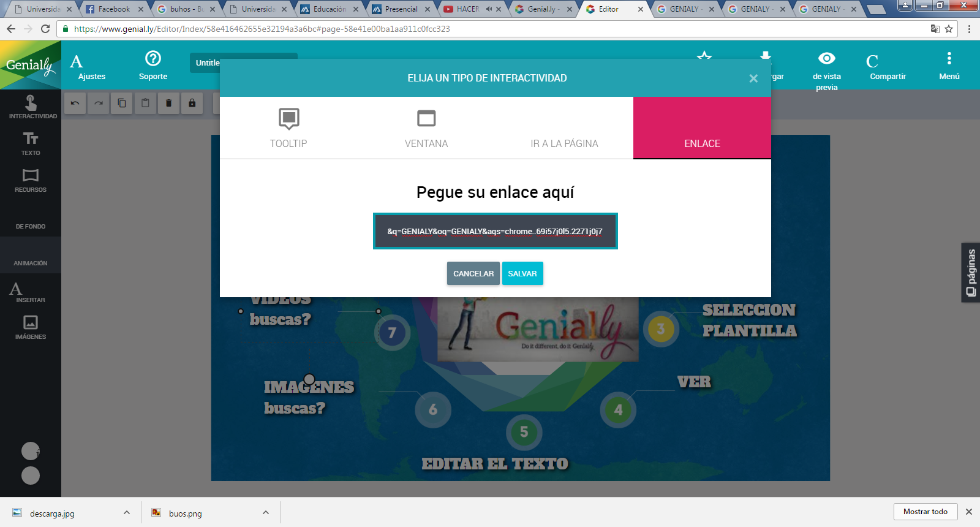Click the link input field
This screenshot has height=527, width=980.
495,231
